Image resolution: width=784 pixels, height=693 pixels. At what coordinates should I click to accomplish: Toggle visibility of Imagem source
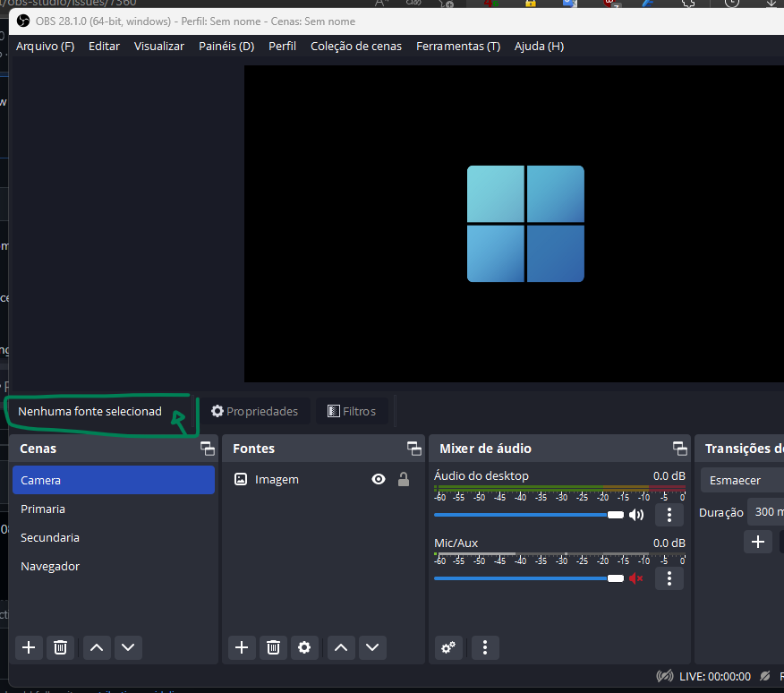click(x=379, y=479)
